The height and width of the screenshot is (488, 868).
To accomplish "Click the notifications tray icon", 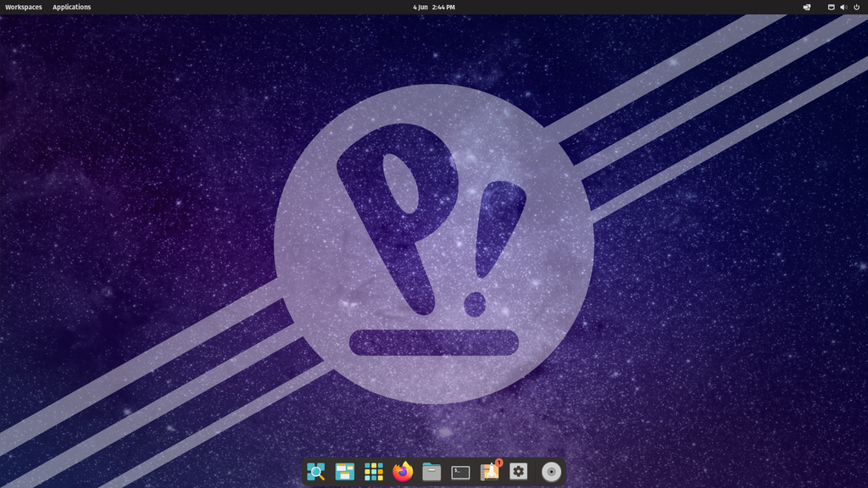I will point(832,8).
